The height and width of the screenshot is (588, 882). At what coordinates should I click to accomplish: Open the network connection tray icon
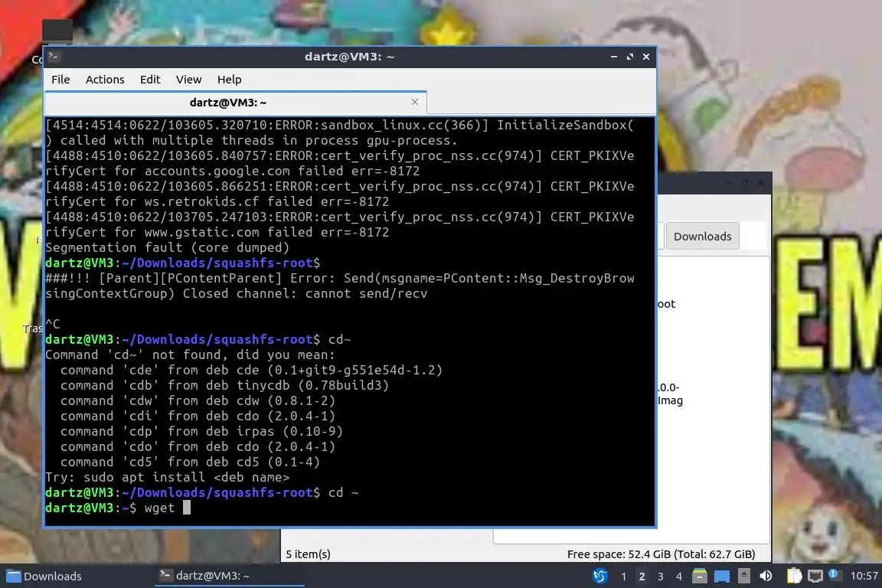(x=815, y=577)
